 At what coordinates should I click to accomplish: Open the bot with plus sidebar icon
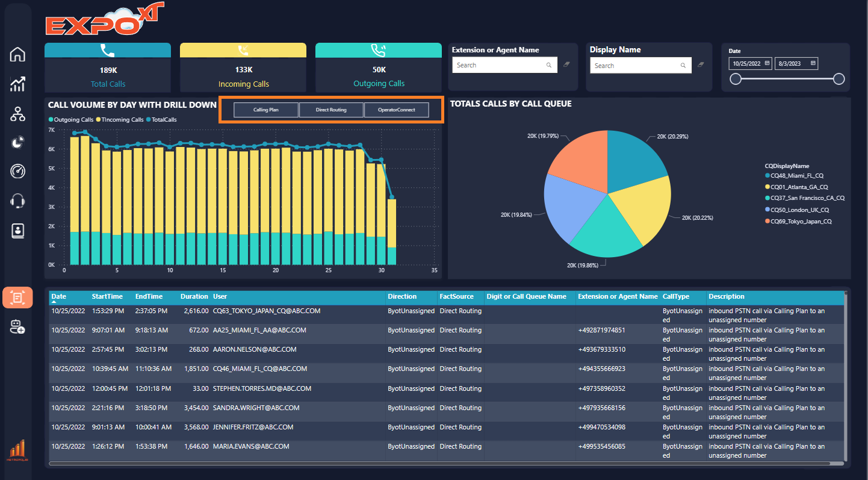pos(17,327)
